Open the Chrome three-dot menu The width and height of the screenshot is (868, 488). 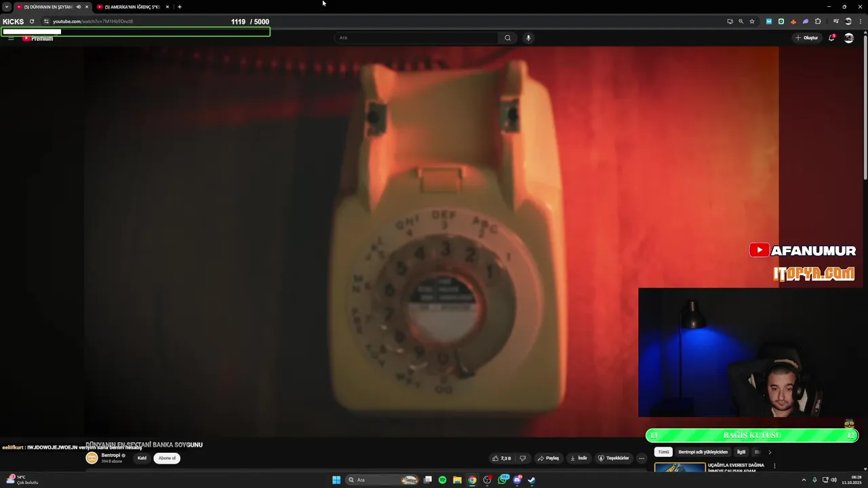[x=860, y=22]
